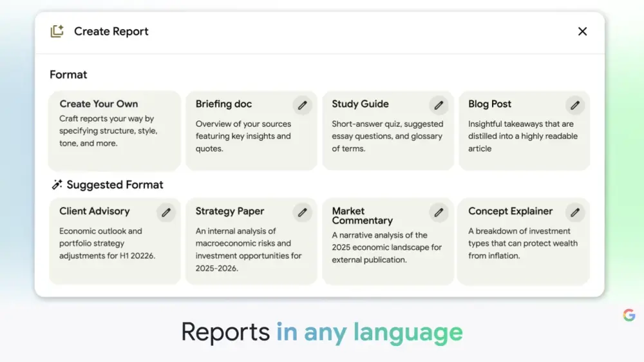Click the Create Report header icon
644x362 pixels.
57,31
